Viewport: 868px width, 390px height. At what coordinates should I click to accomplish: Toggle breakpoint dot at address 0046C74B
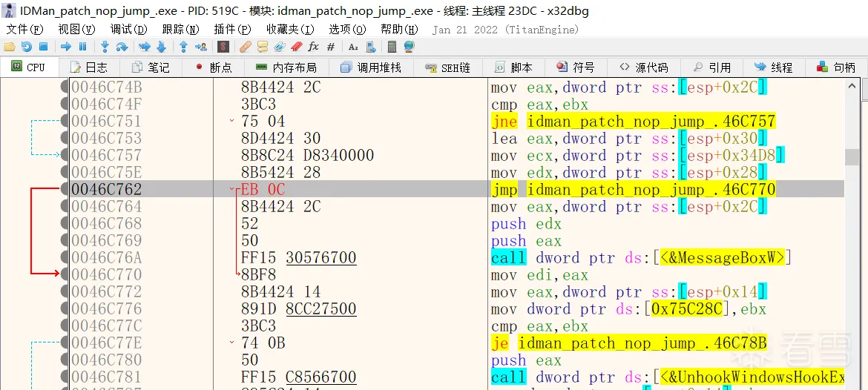click(x=65, y=87)
